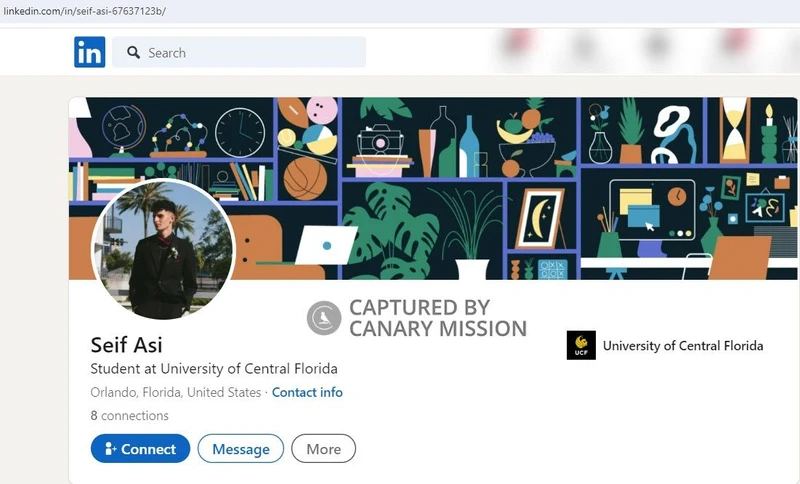
Task: Click the browser address bar URL
Action: pyautogui.click(x=84, y=11)
